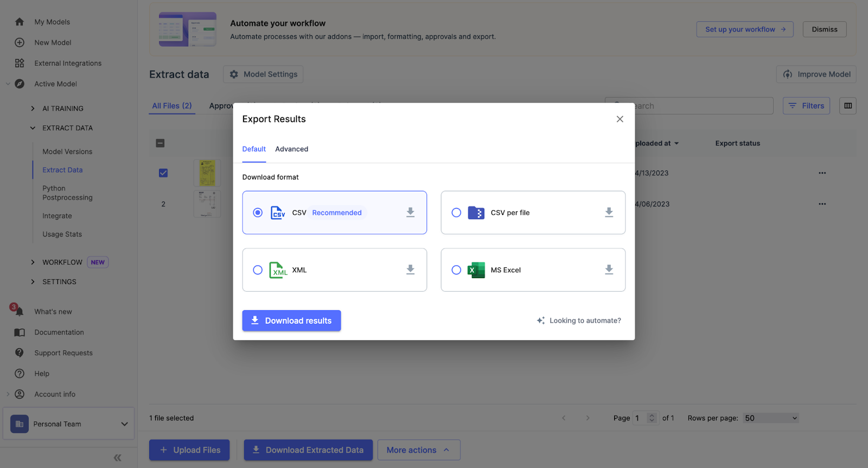Open the Personal Team dropdown
This screenshot has width=868, height=468.
69,424
